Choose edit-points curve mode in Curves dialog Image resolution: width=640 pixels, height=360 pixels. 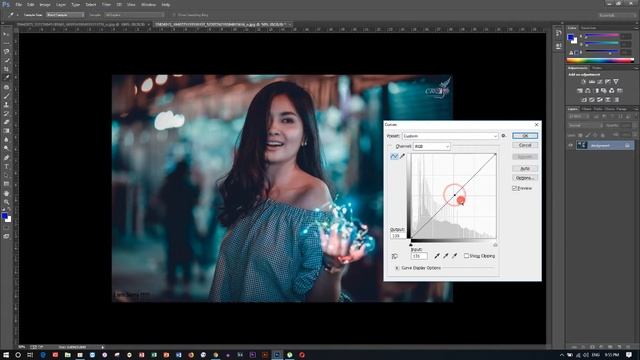click(x=394, y=156)
